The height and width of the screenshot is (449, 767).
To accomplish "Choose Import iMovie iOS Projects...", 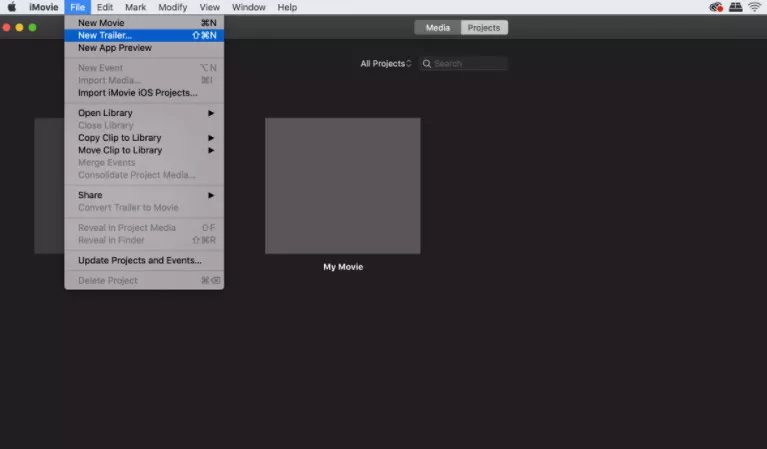I will tap(144, 92).
